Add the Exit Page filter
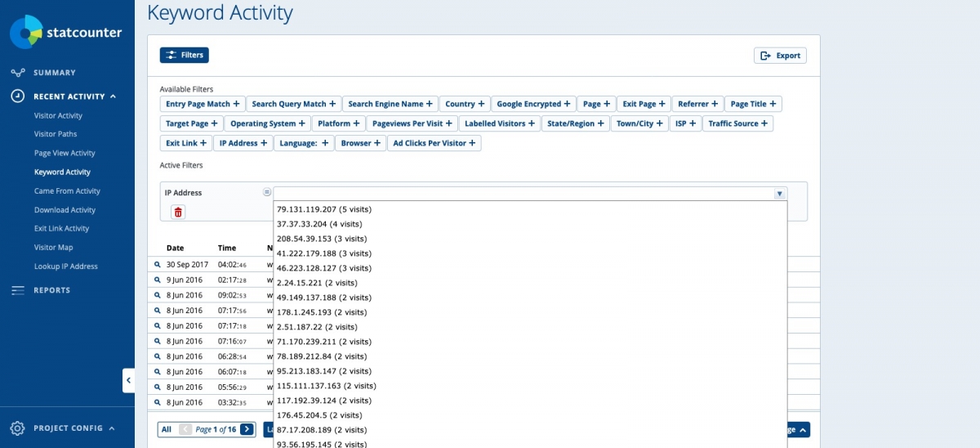 point(644,104)
